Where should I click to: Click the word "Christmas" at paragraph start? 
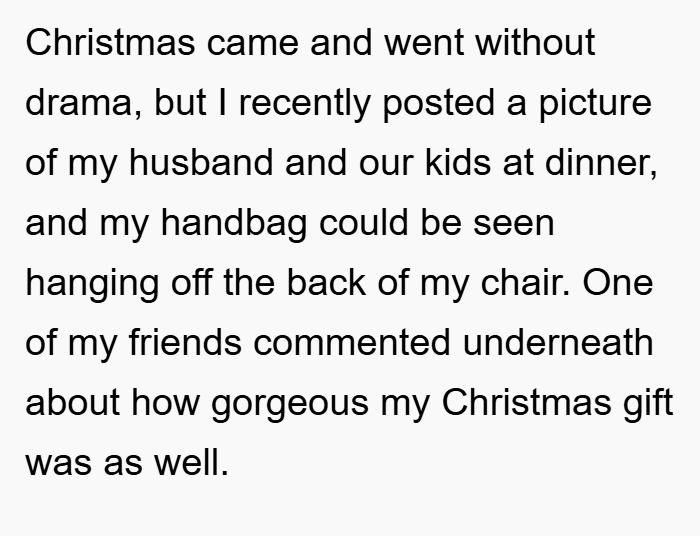pos(110,42)
